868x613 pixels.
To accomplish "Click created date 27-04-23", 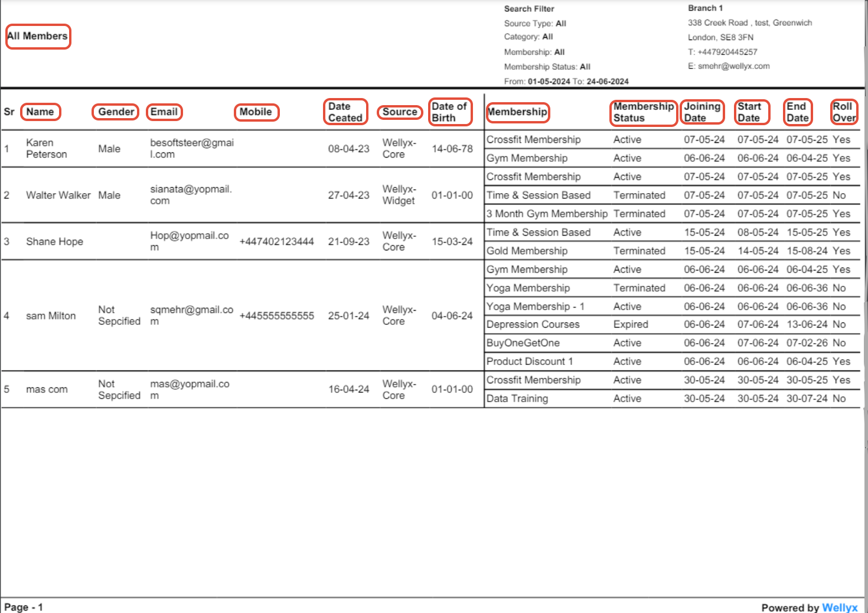I will [349, 195].
